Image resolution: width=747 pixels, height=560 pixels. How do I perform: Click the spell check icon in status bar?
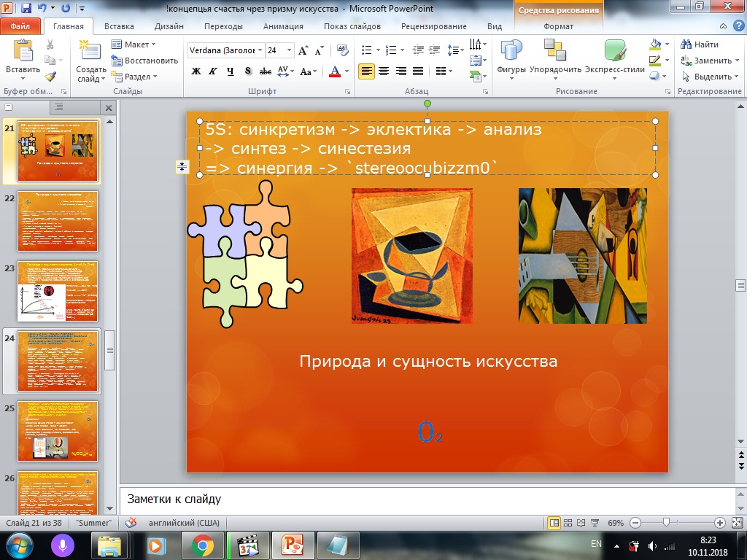click(x=130, y=523)
